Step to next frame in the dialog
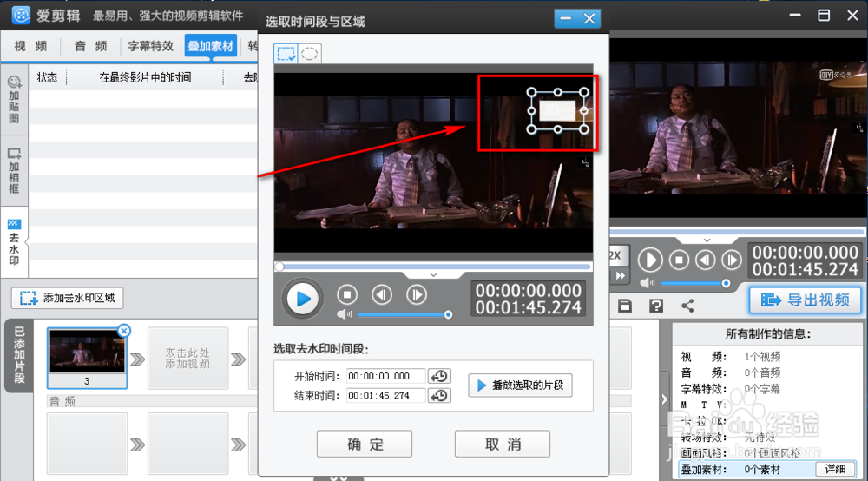This screenshot has width=868, height=481. click(417, 295)
